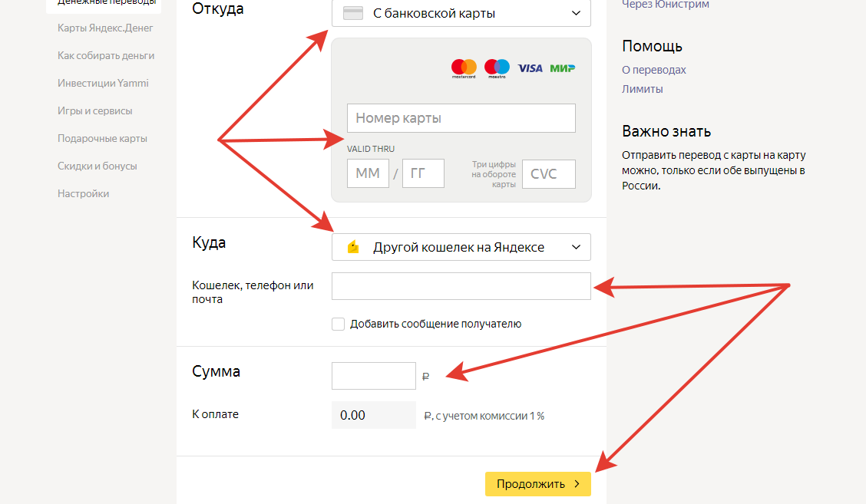Click the ММ expiry month field
This screenshot has width=866, height=504.
369,173
